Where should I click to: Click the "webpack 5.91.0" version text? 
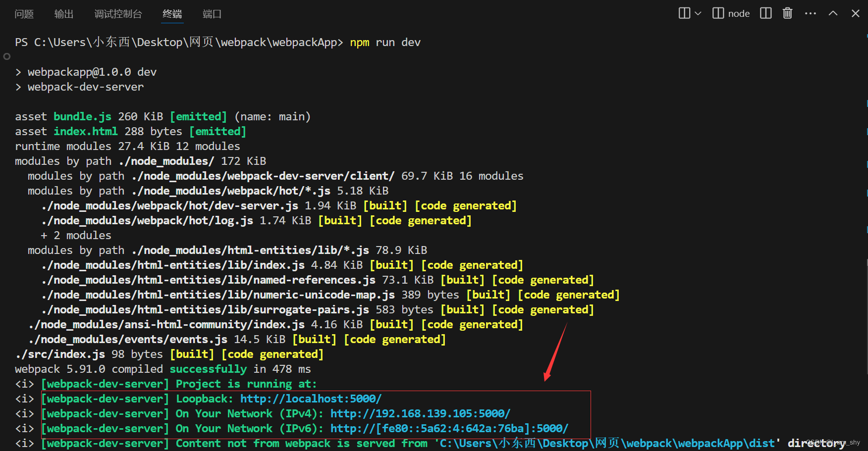[60, 369]
